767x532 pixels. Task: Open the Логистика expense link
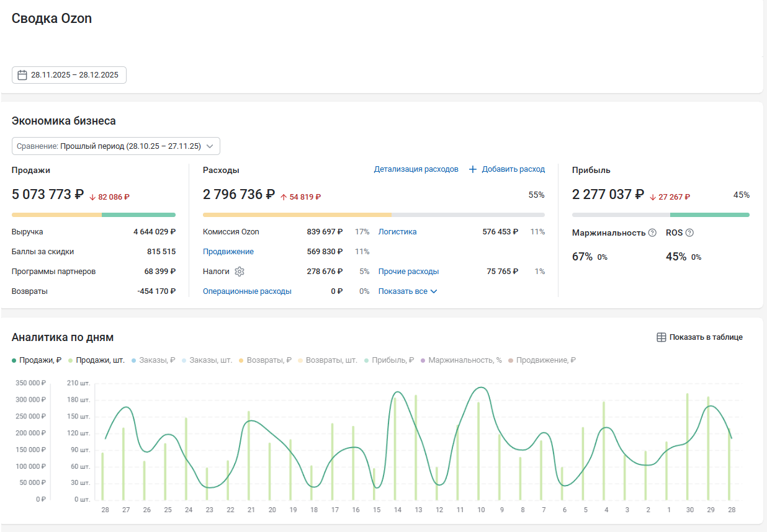point(397,232)
